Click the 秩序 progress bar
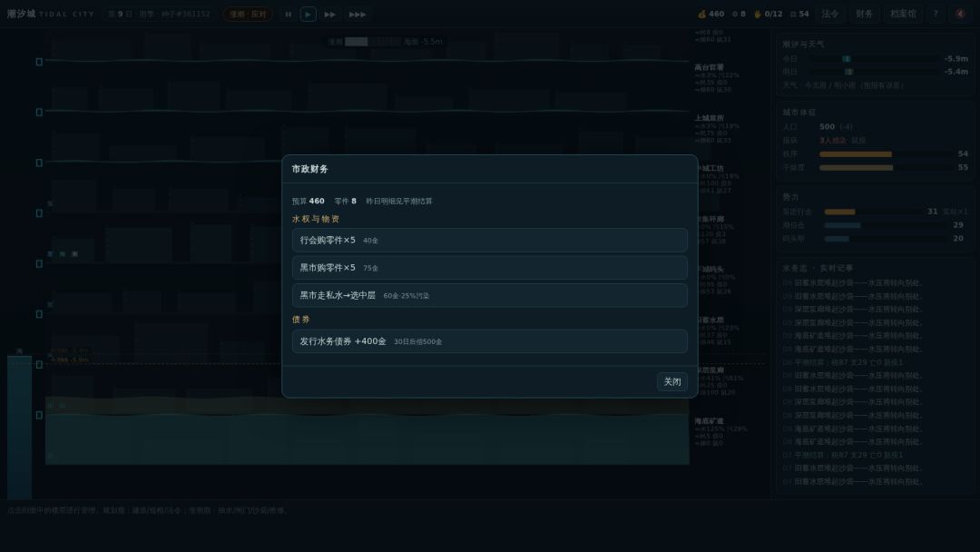 click(886, 153)
